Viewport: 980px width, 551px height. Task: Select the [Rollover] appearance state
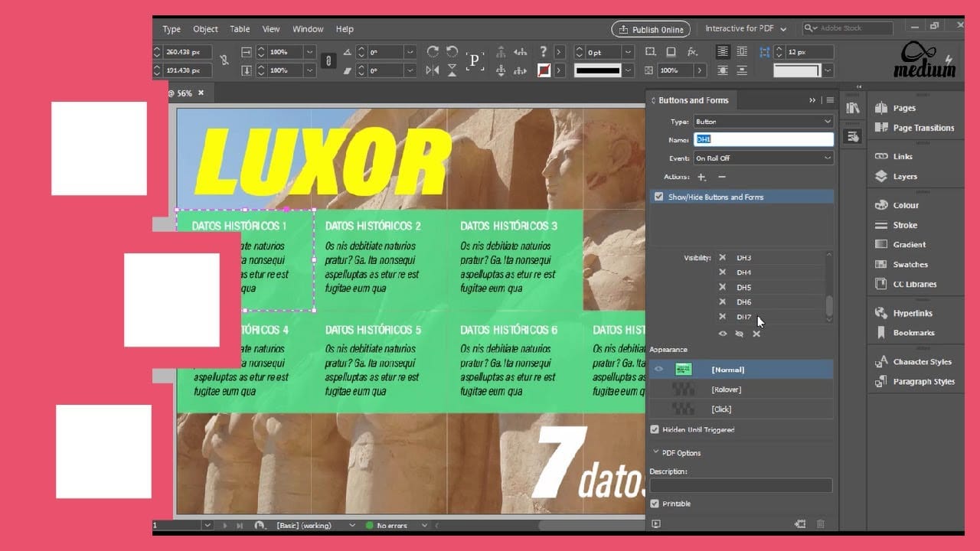pyautogui.click(x=741, y=390)
